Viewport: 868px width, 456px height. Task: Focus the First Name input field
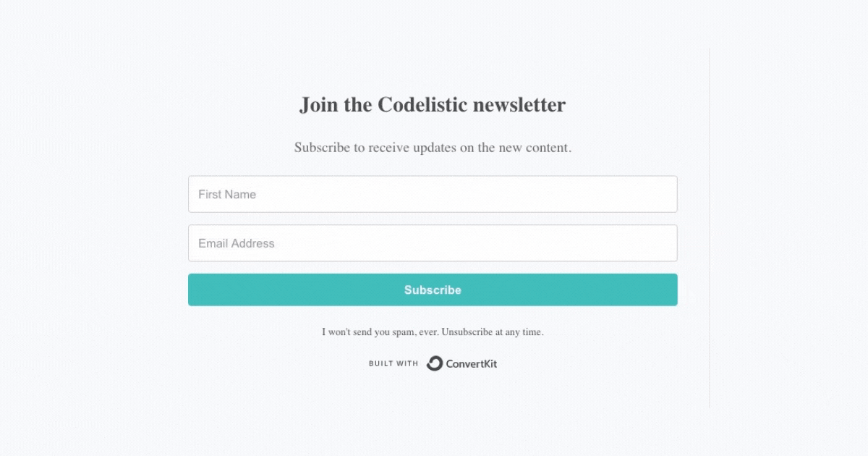coord(433,194)
